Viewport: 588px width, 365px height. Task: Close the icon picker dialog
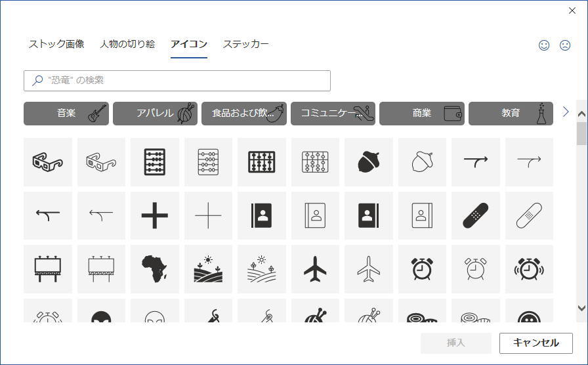572,11
